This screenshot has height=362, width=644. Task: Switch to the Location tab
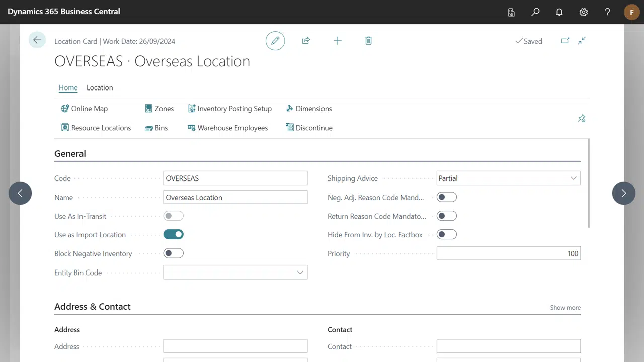coord(100,87)
